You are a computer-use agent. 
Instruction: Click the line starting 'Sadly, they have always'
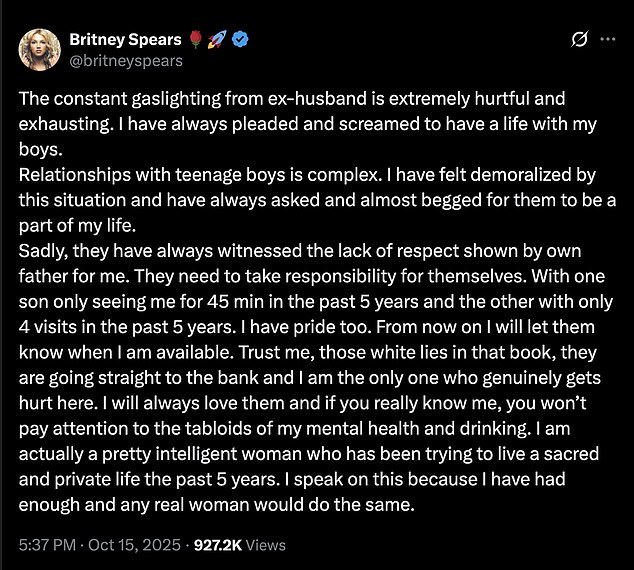coord(301,248)
